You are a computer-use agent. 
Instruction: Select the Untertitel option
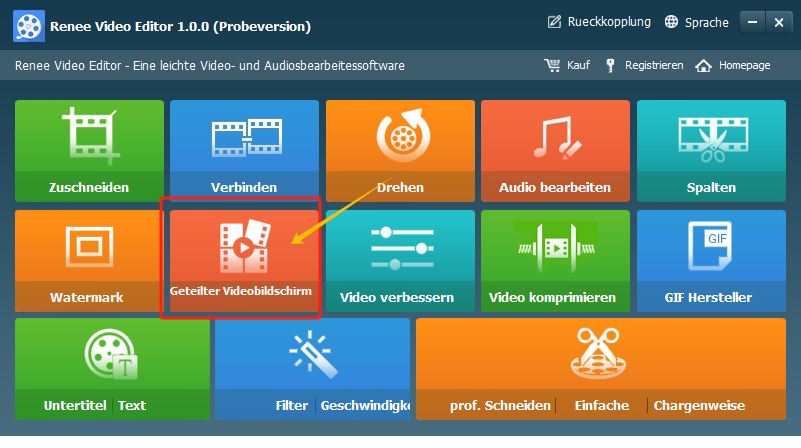(x=75, y=406)
